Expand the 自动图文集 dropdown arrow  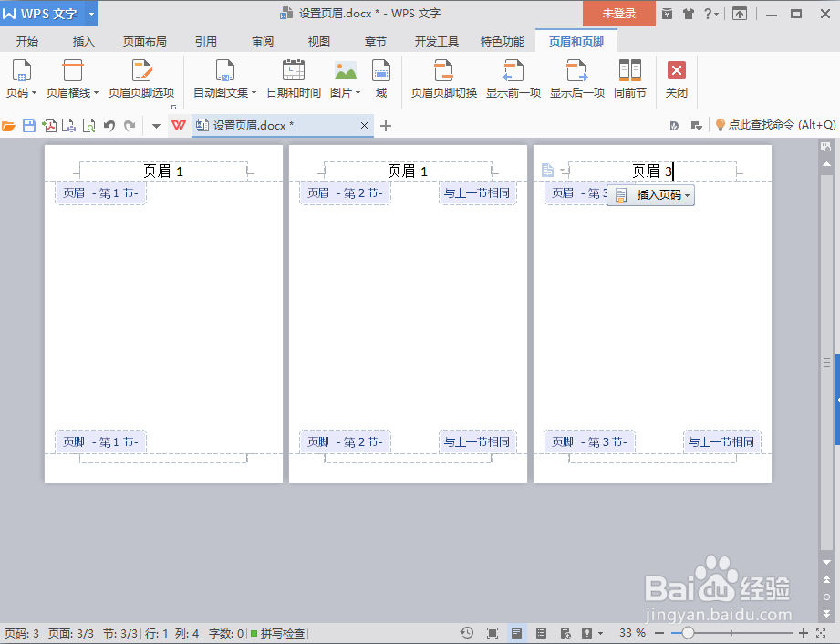[x=254, y=93]
